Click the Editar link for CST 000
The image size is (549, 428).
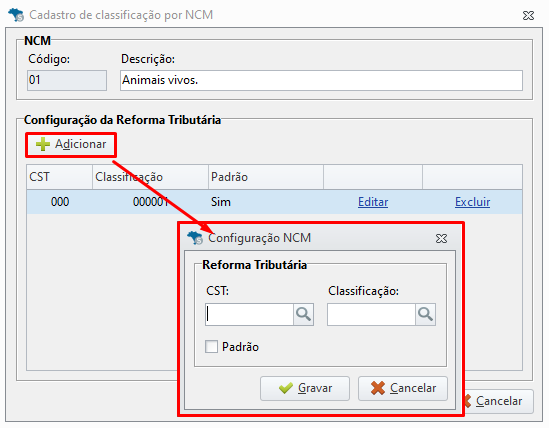point(373,202)
